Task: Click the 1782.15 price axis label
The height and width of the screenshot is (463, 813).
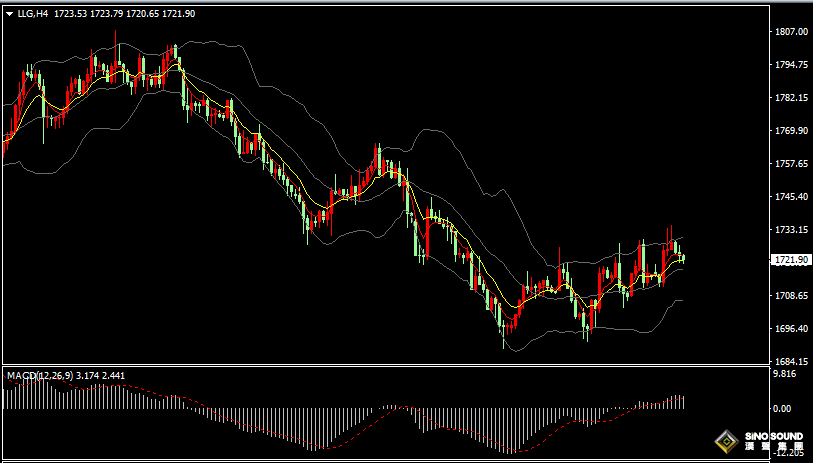Action: click(790, 98)
